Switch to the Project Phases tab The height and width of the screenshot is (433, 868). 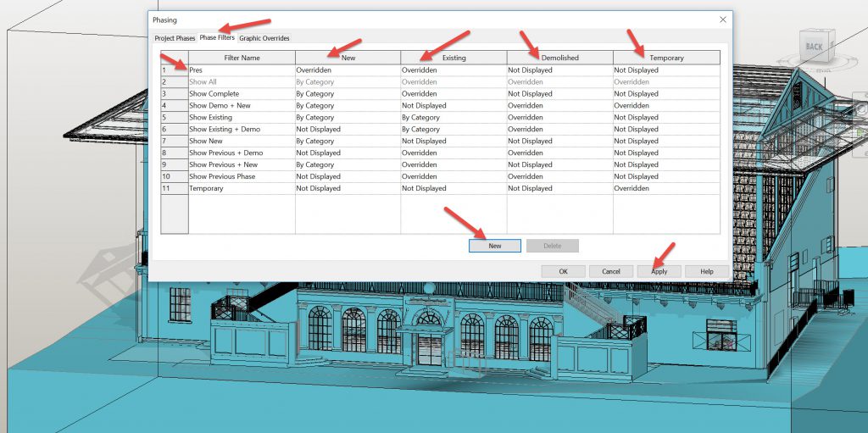tap(175, 38)
